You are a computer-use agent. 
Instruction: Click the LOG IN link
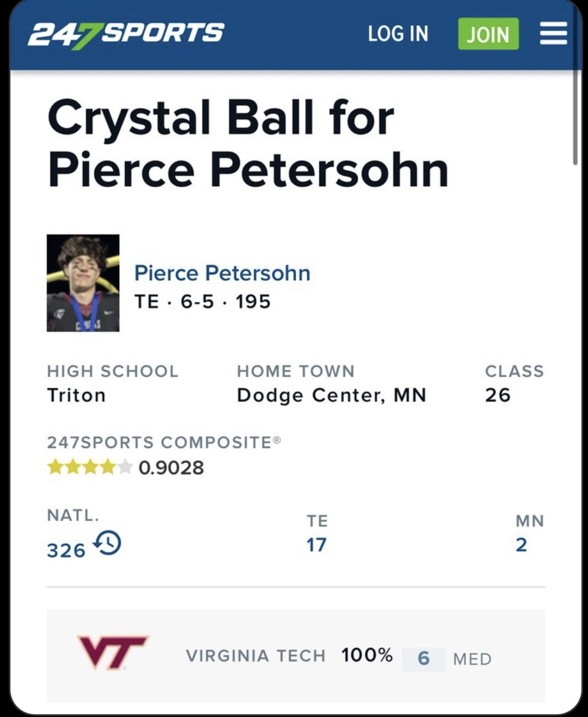click(x=398, y=34)
